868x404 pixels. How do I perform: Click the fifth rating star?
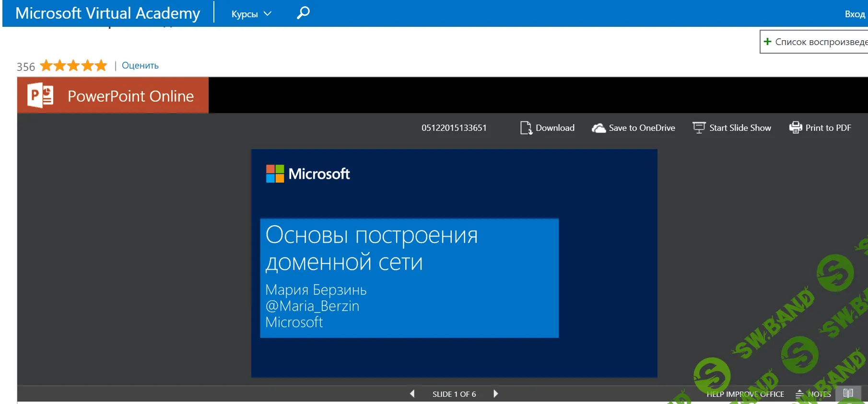pyautogui.click(x=101, y=66)
